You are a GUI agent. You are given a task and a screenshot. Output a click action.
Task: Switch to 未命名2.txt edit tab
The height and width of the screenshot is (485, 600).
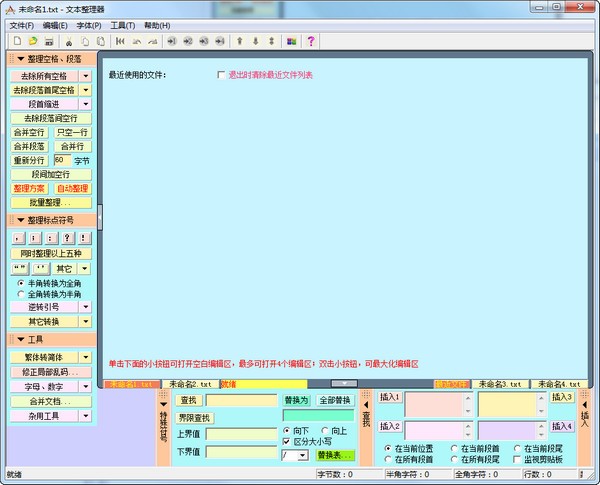coord(191,384)
